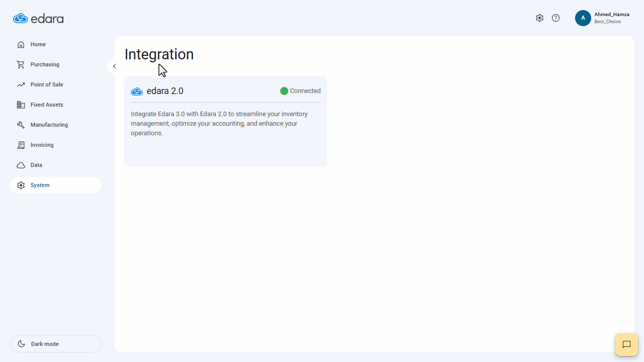
Task: Click the Invoicing receipt icon
Action: pyautogui.click(x=21, y=145)
